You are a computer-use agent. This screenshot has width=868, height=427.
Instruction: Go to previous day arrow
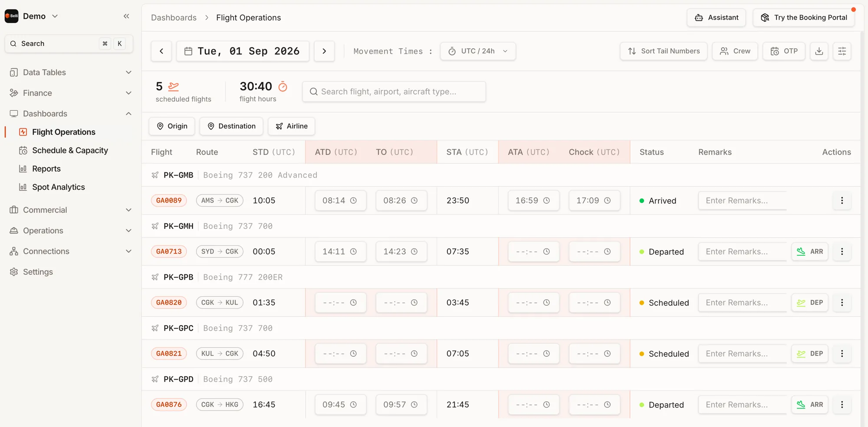[161, 51]
